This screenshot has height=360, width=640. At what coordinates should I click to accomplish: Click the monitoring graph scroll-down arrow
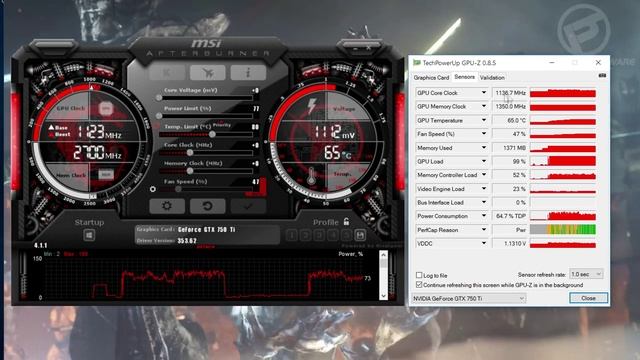(x=383, y=296)
